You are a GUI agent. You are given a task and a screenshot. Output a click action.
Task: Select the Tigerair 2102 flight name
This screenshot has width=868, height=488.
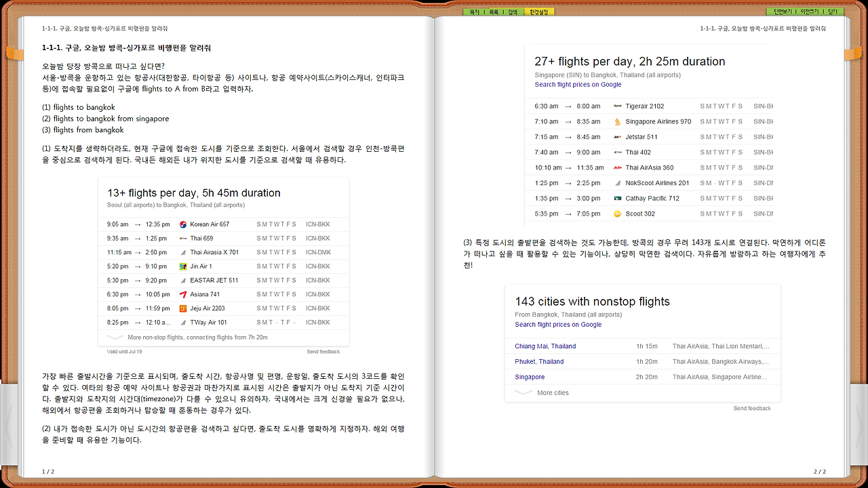coord(645,106)
